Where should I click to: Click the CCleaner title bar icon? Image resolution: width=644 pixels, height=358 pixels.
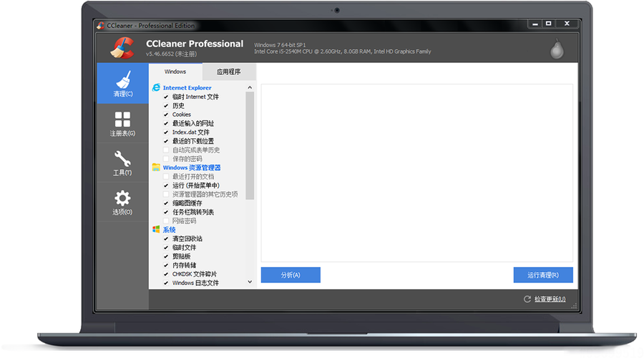click(101, 26)
